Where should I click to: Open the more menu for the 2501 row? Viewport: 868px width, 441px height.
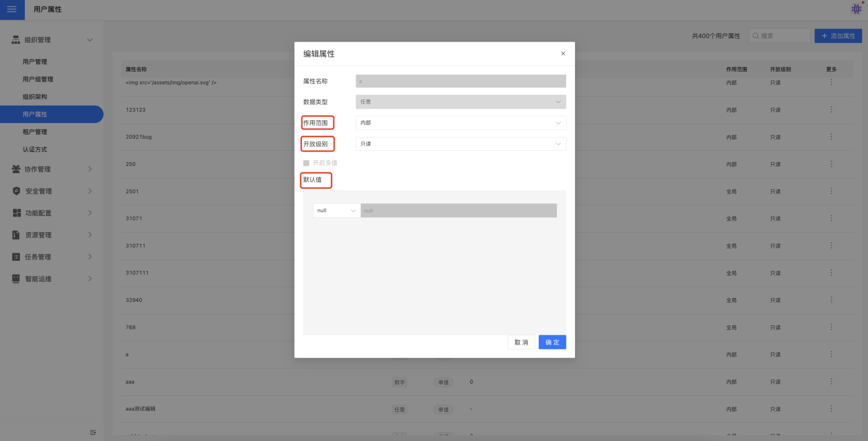point(831,191)
